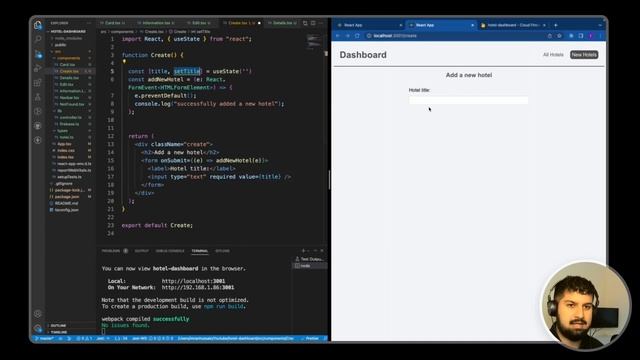The image size is (640, 360).
Task: Click the browser back arrow
Action: pyautogui.click(x=338, y=36)
